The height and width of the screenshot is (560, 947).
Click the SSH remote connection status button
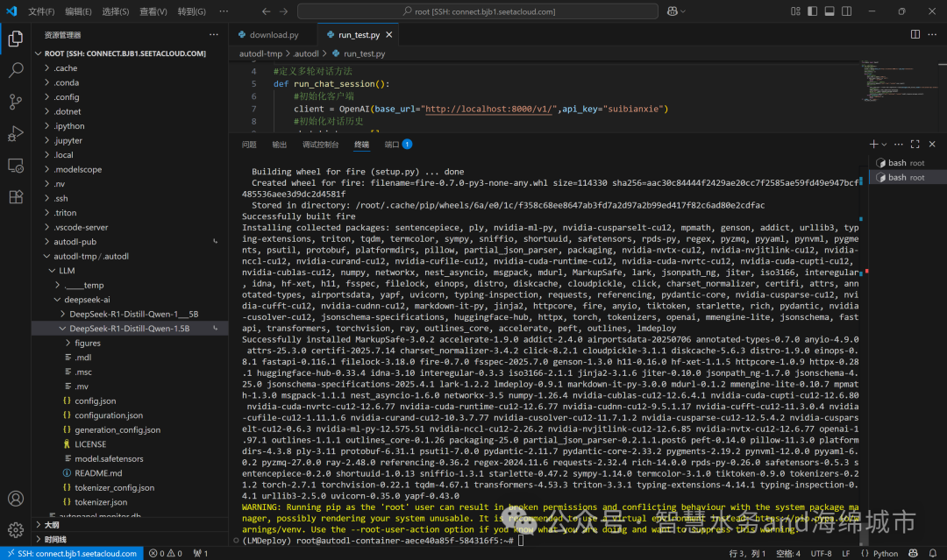coord(72,553)
